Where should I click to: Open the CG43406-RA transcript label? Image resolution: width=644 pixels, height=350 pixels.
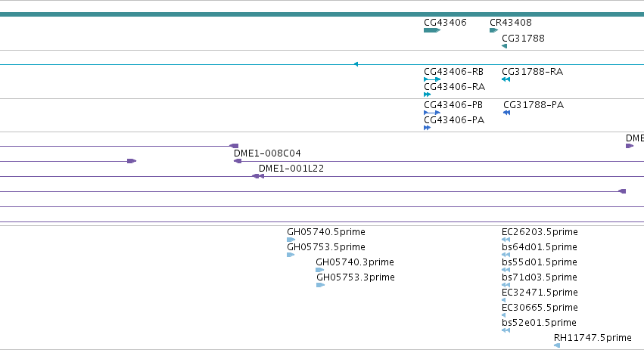coord(454,87)
